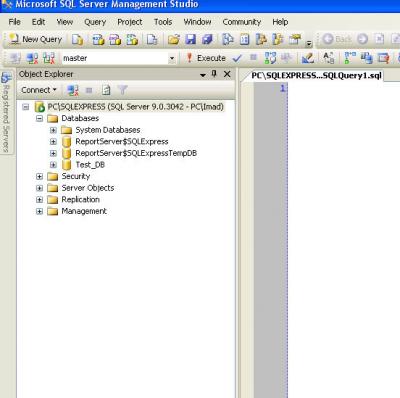Click inside the query editor text area

344,239
